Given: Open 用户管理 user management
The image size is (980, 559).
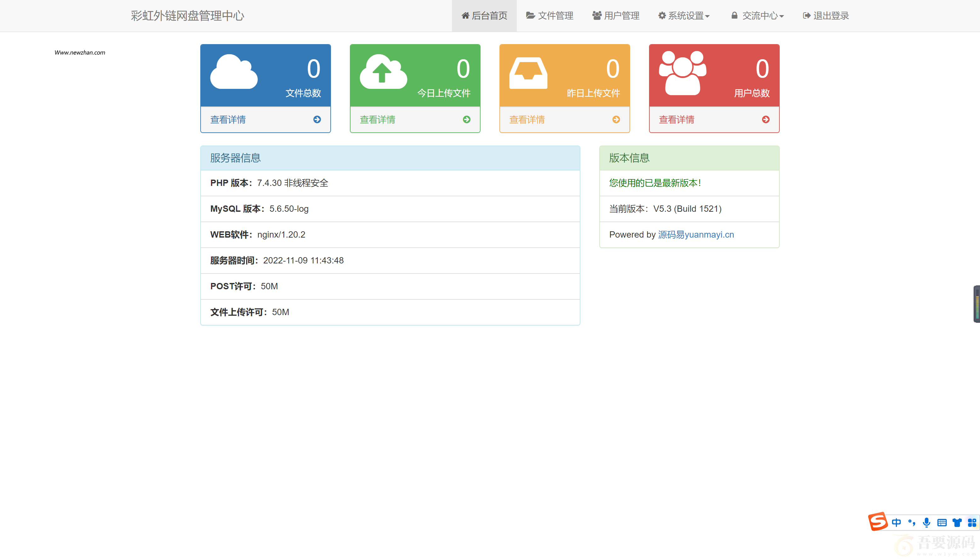Looking at the screenshot, I should 616,16.
